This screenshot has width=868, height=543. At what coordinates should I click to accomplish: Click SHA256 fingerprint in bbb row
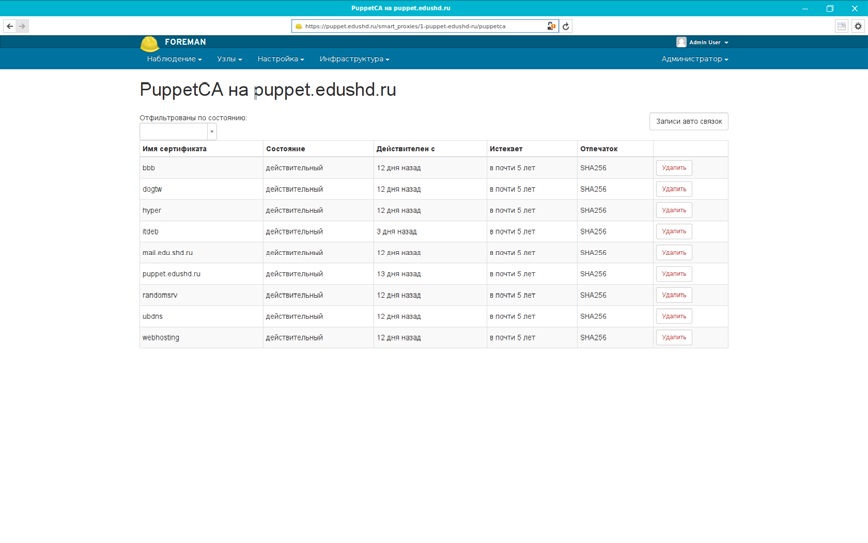593,168
